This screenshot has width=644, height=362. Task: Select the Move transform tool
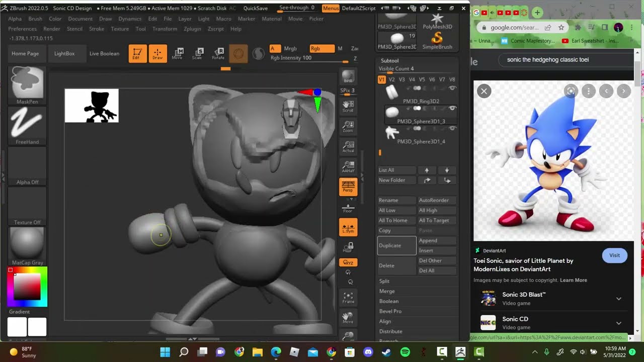[x=177, y=54]
